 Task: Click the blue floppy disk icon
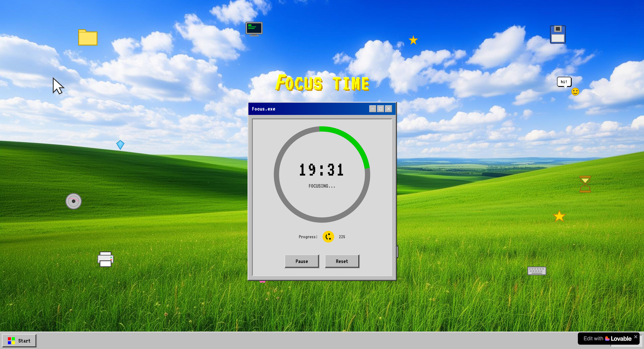(x=557, y=34)
